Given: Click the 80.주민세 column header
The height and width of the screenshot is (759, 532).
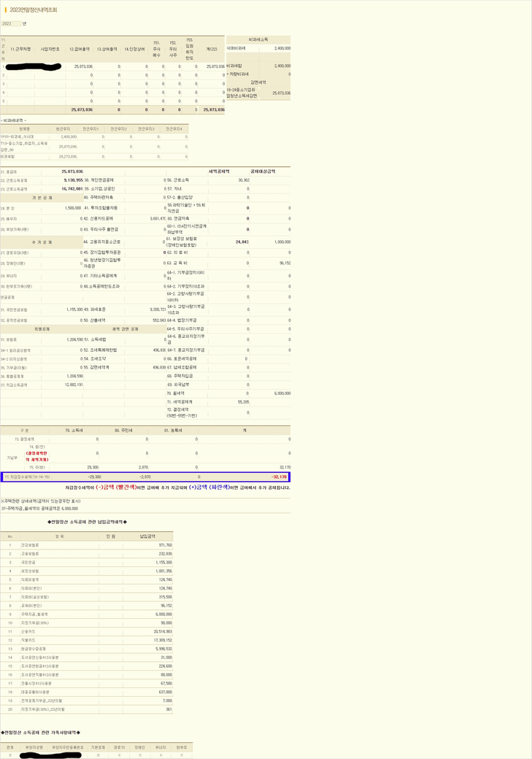Looking at the screenshot, I should tap(121, 431).
